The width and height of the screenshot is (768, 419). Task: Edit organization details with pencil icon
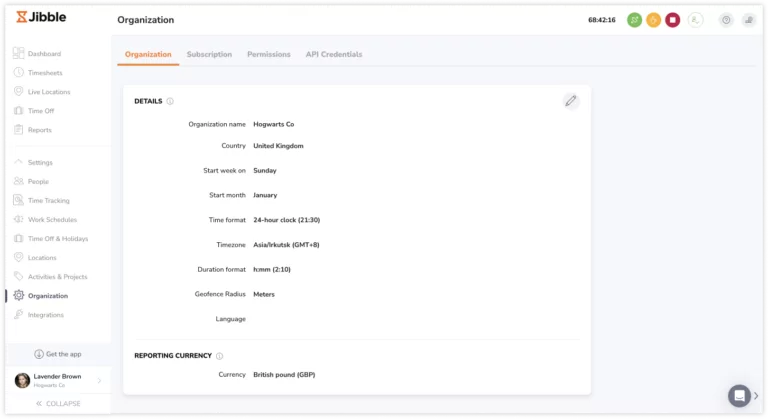pos(571,101)
